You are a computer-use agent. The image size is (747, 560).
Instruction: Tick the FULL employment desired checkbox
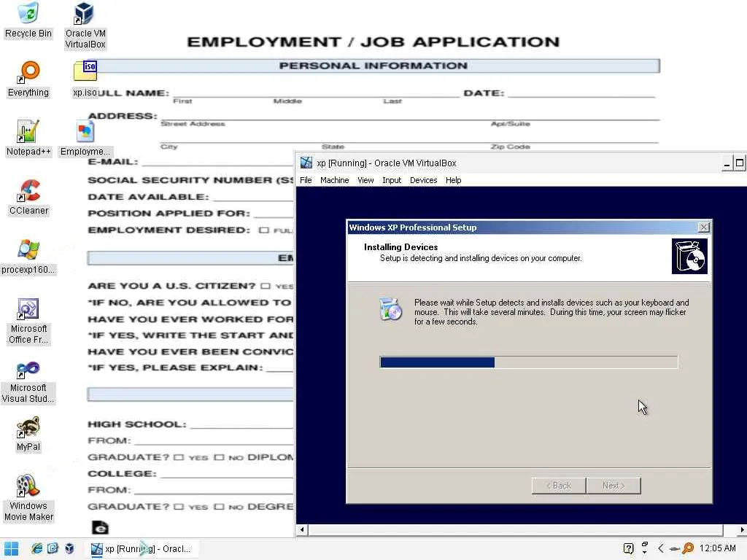coord(263,230)
